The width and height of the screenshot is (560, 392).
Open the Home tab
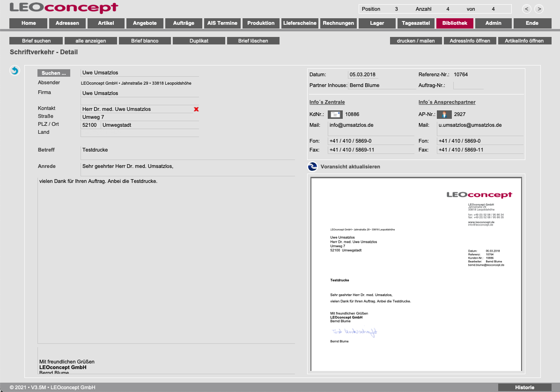[x=29, y=23]
